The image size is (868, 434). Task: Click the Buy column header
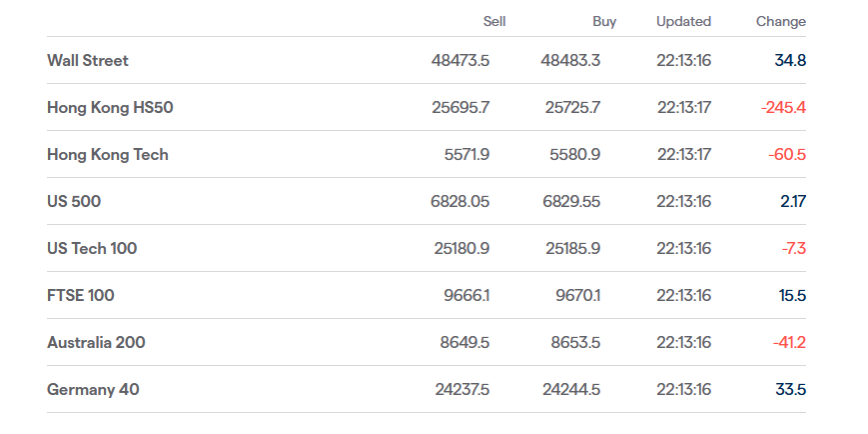(x=604, y=22)
